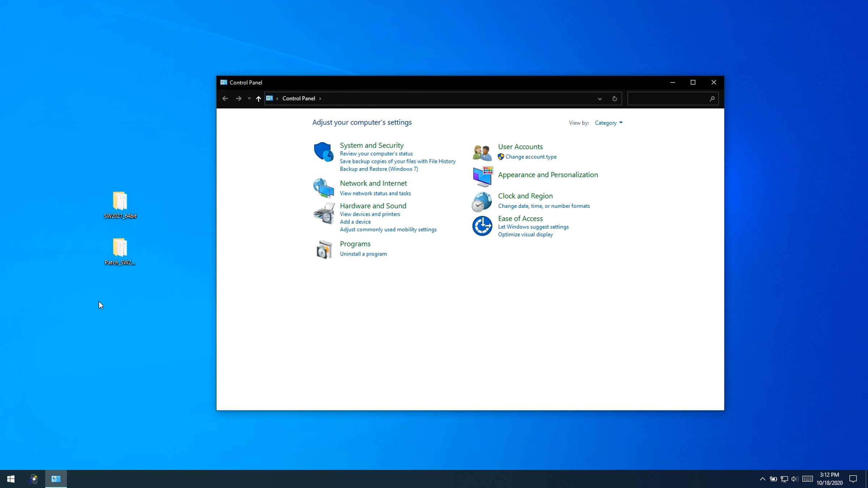868x488 pixels.
Task: Open View devices and printers link
Action: coord(370,214)
